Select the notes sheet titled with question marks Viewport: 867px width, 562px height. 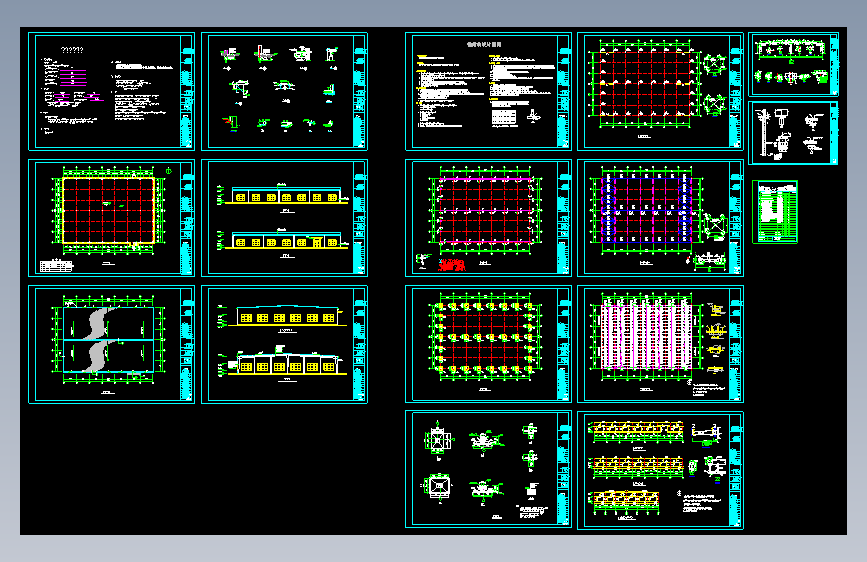pyautogui.click(x=111, y=91)
